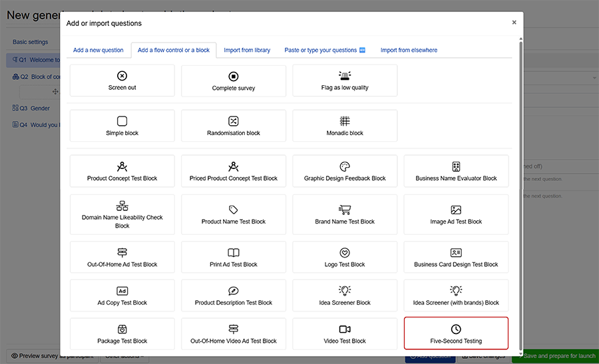Click the Monadic block grid icon
The width and height of the screenshot is (599, 364).
coord(345,121)
